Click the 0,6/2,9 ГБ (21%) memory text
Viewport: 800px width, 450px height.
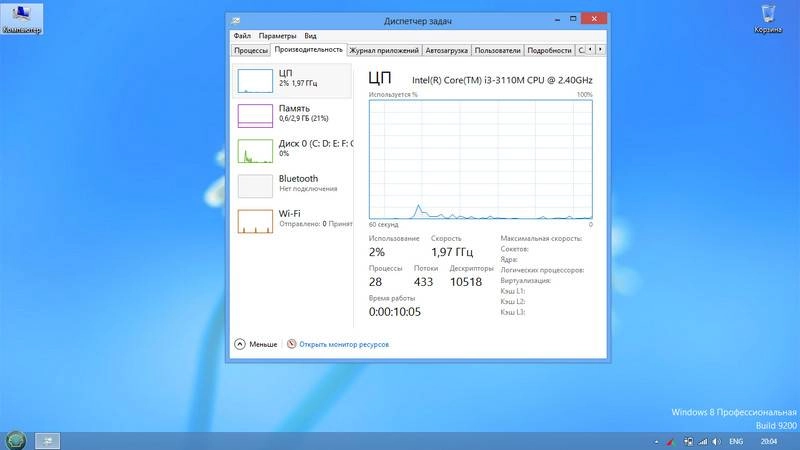point(304,118)
